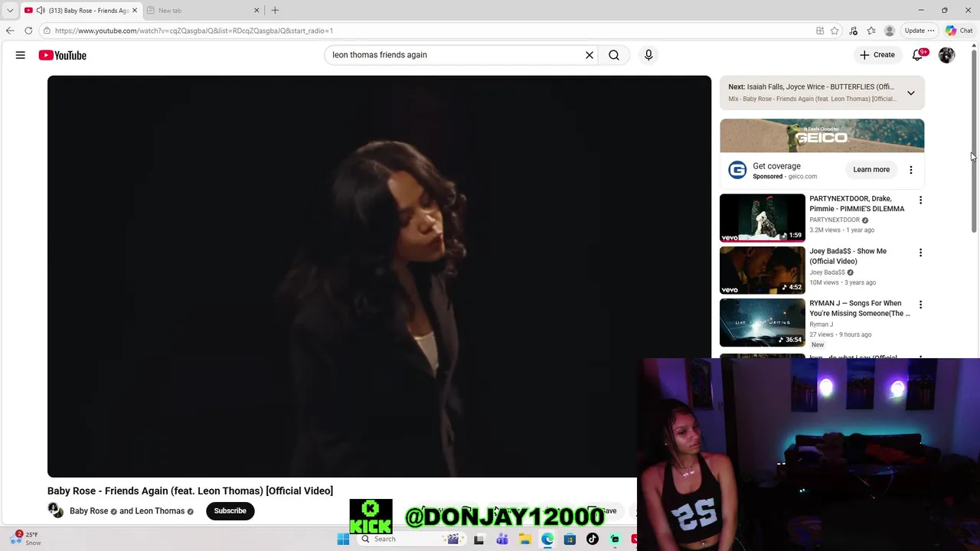Click the Create button

[x=877, y=55]
